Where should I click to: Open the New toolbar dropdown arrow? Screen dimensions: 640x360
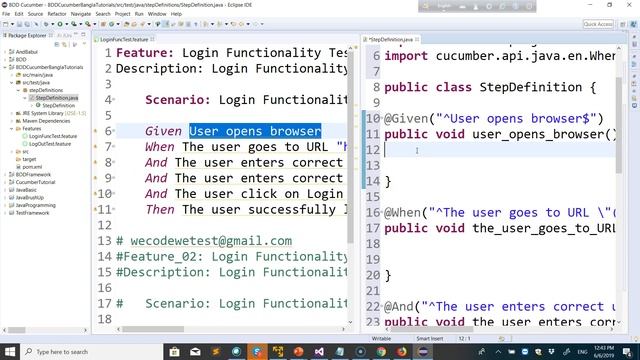[x=12, y=24]
